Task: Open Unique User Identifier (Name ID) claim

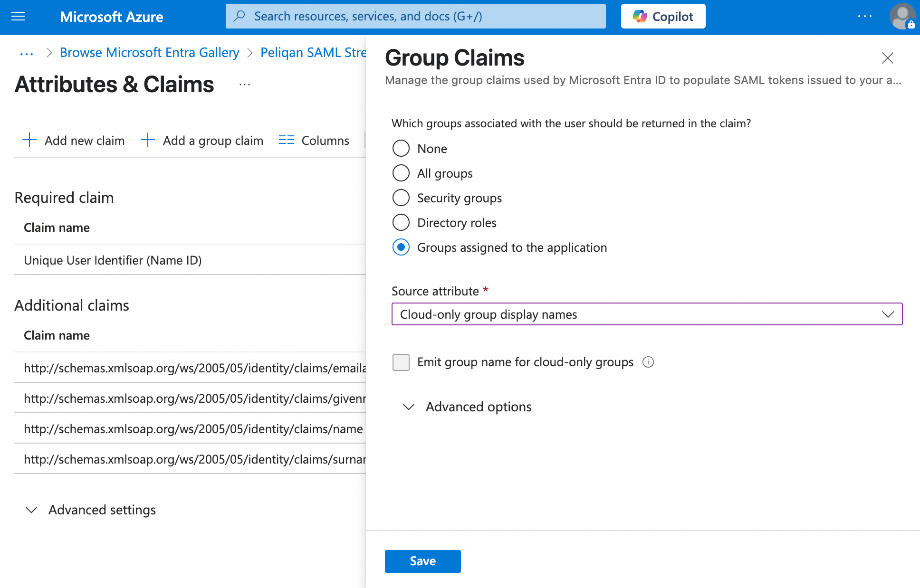Action: (190, 260)
